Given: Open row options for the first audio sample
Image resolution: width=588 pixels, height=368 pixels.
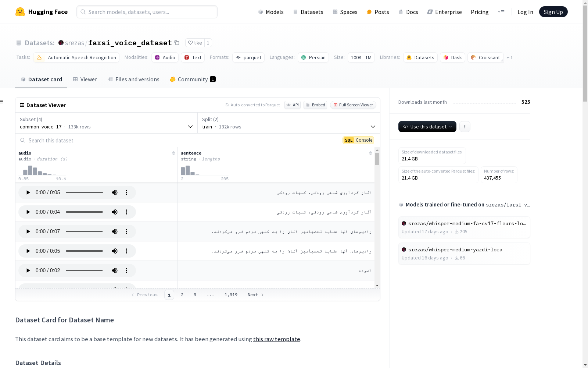Looking at the screenshot, I should coord(126,192).
